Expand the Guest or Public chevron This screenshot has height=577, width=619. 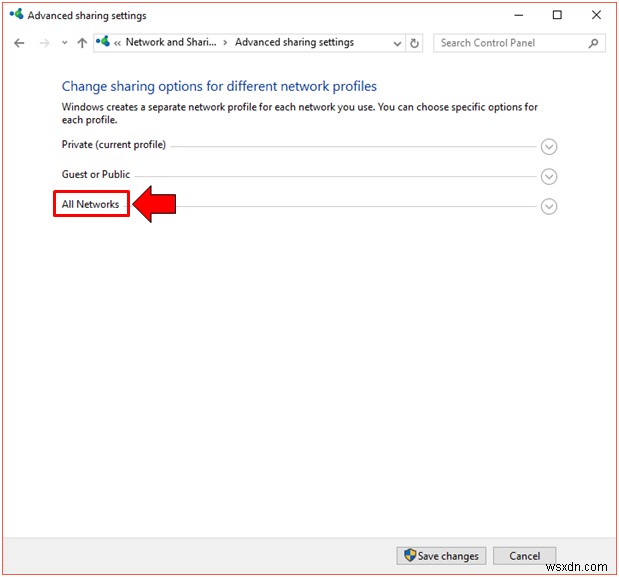pos(549,176)
